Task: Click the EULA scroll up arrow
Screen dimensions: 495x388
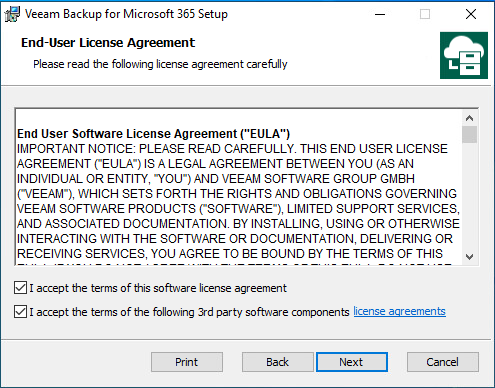Action: pos(469,118)
